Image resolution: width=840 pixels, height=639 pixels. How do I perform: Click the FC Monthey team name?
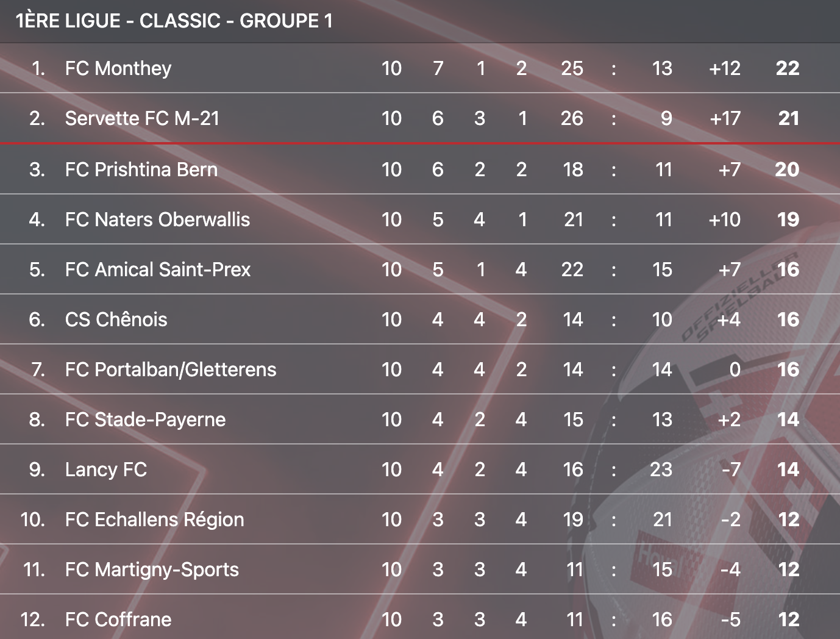[x=118, y=68]
